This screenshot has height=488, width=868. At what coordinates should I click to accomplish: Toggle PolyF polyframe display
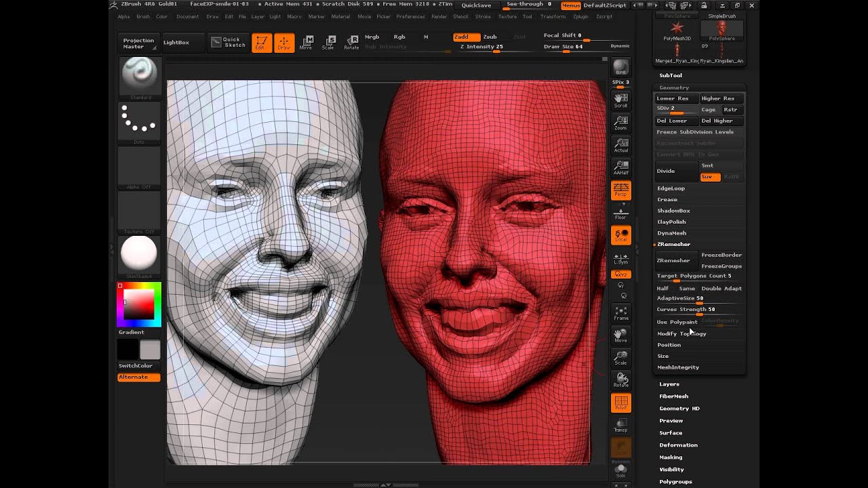[620, 403]
